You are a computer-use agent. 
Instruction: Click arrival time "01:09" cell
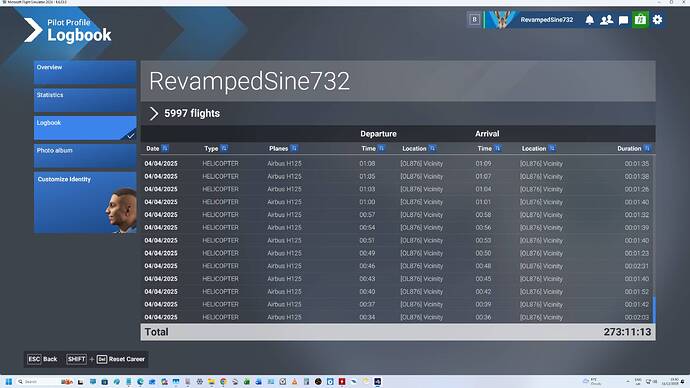click(483, 164)
